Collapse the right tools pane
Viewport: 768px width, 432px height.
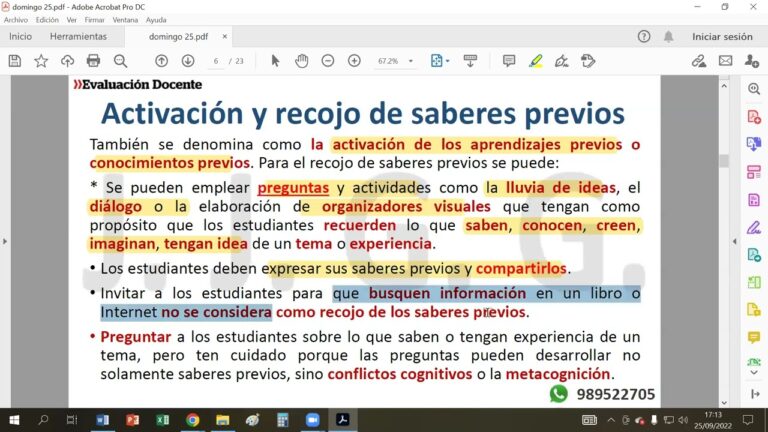point(734,241)
